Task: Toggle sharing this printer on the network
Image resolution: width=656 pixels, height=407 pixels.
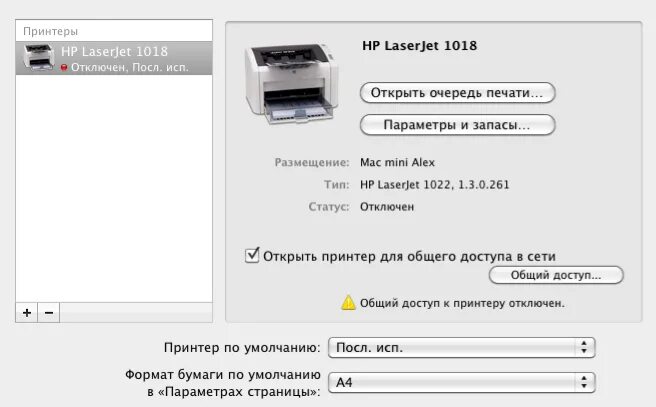Action: (x=252, y=255)
